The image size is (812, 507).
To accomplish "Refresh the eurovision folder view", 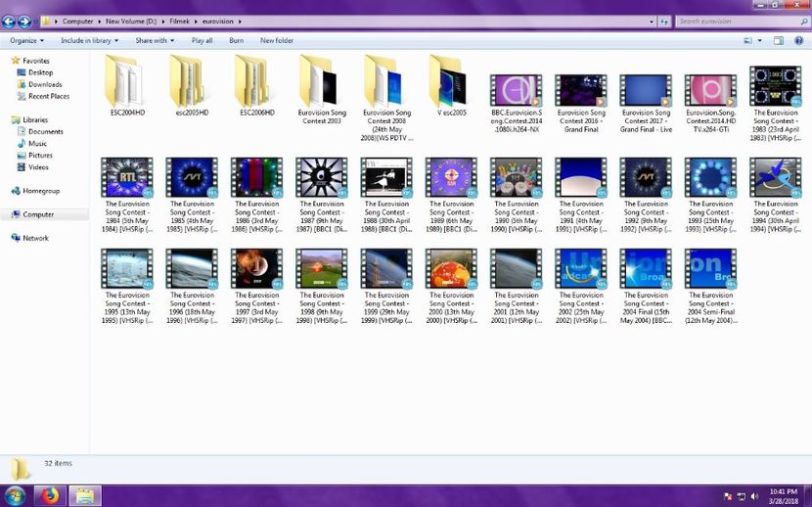I will coord(664,21).
